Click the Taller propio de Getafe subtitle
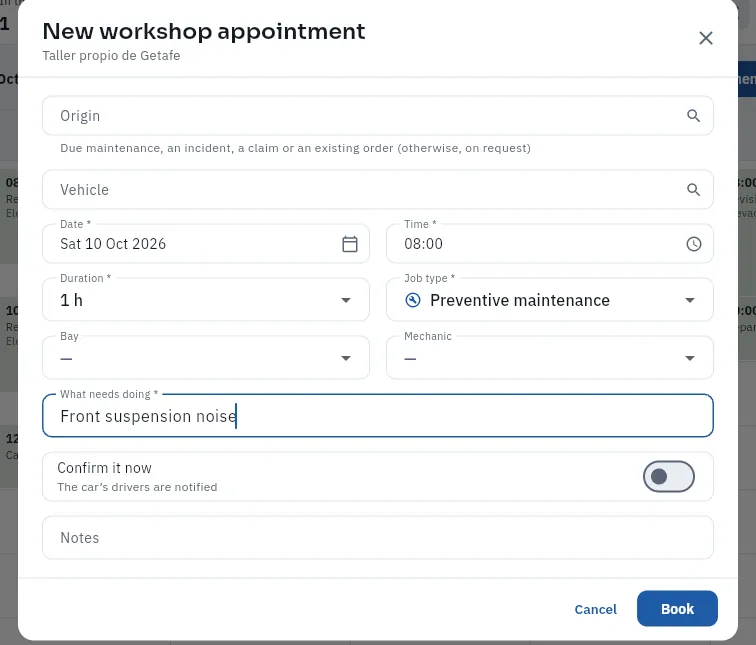Image resolution: width=756 pixels, height=645 pixels. (111, 55)
